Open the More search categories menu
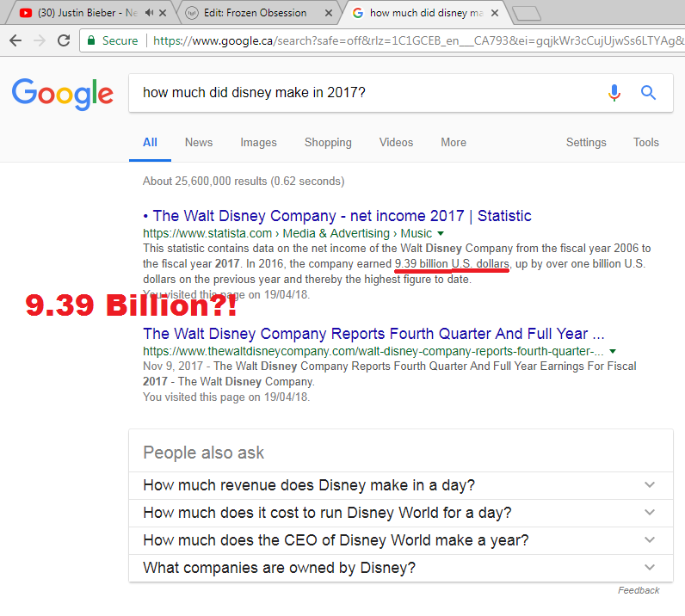The height and width of the screenshot is (616, 685). [x=454, y=143]
